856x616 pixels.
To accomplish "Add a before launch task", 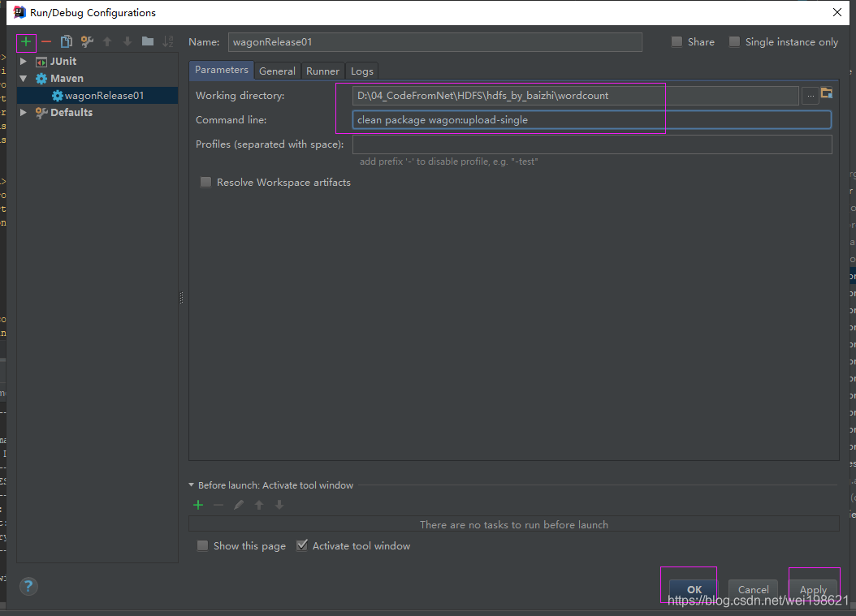I will click(198, 506).
